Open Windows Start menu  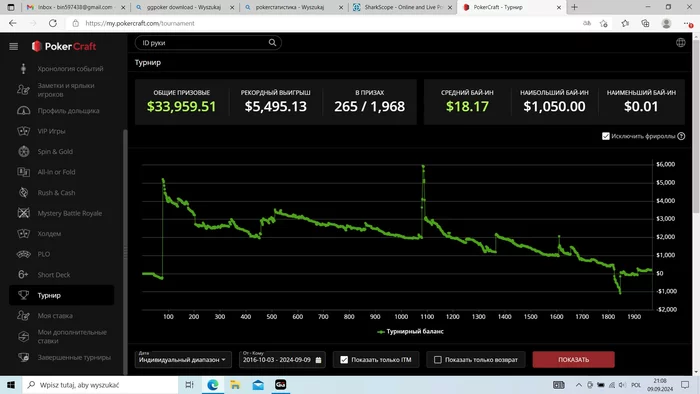[x=11, y=385]
